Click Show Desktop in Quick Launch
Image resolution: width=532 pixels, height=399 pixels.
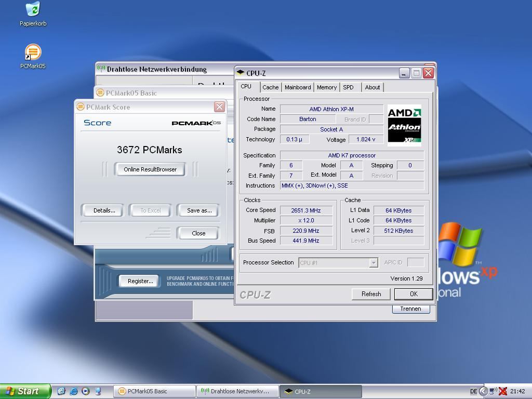pyautogui.click(x=61, y=391)
